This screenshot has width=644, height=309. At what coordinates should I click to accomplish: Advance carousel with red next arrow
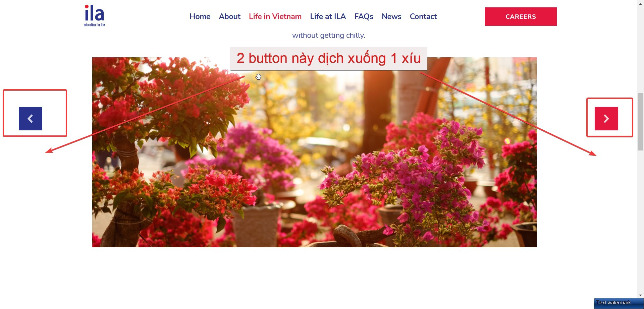(606, 119)
